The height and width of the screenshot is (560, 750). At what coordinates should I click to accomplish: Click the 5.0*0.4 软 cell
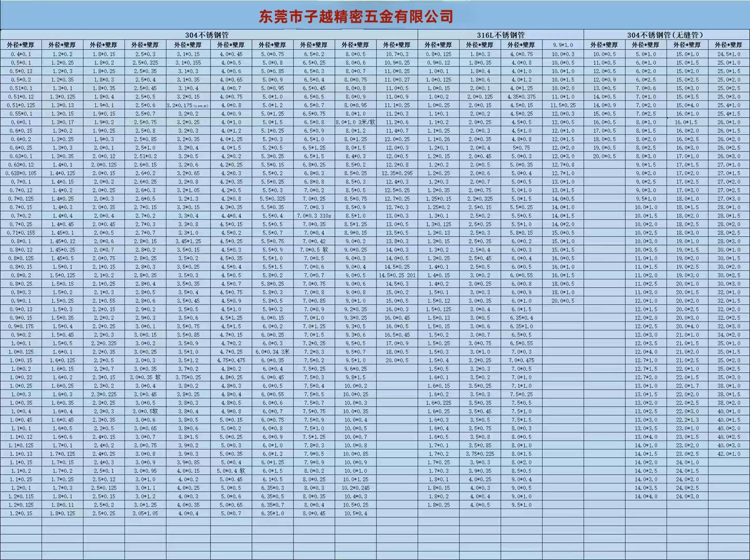230,471
